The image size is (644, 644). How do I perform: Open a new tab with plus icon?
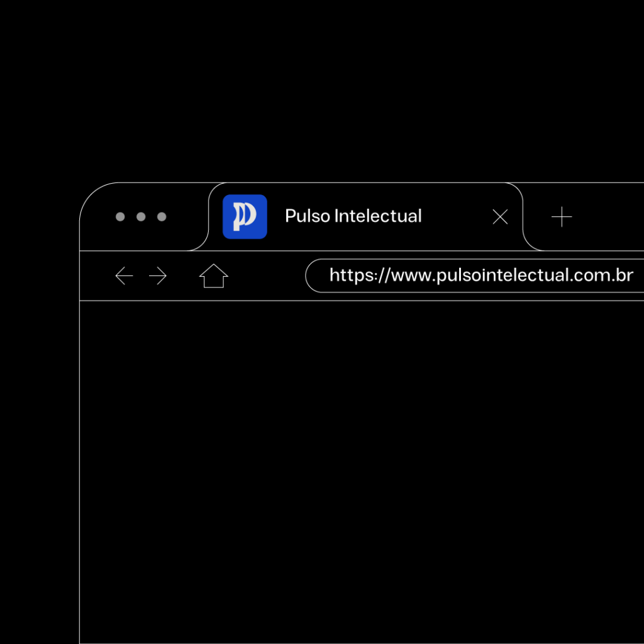pyautogui.click(x=562, y=217)
